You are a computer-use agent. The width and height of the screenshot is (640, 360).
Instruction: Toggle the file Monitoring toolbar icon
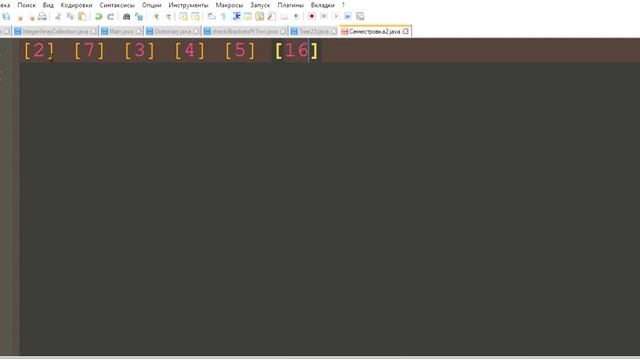pos(296,16)
